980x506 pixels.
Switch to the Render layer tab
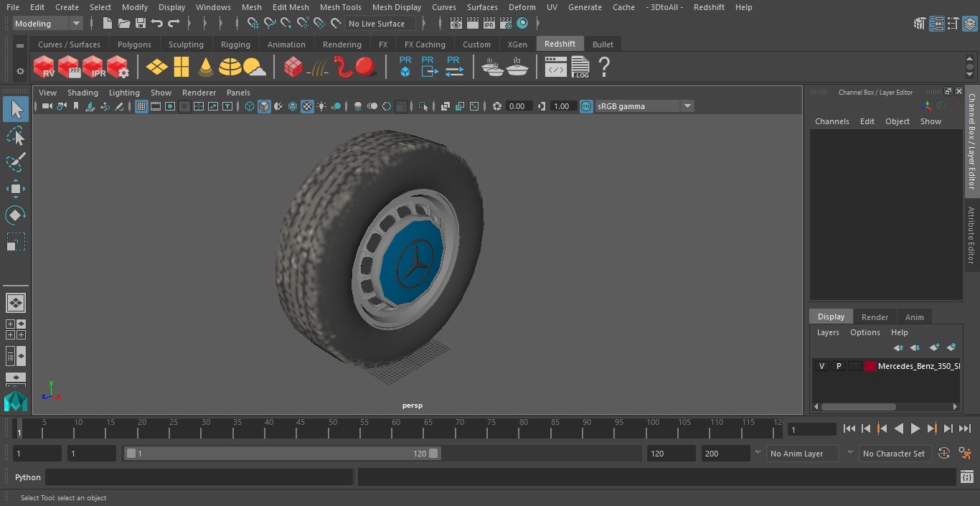[875, 317]
